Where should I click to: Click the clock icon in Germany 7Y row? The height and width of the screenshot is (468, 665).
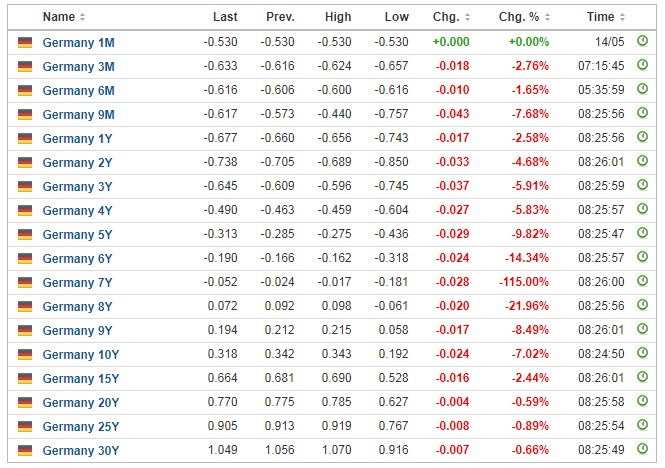[x=643, y=280]
